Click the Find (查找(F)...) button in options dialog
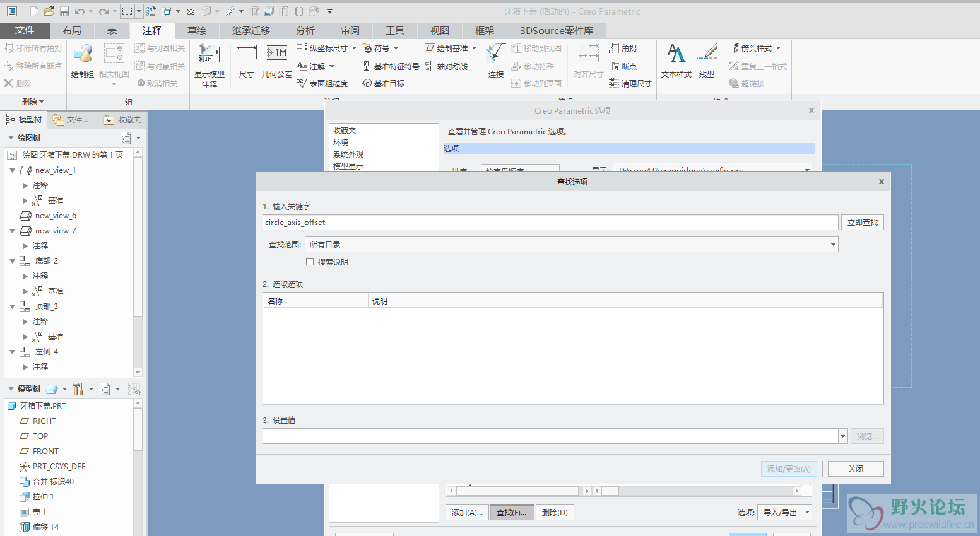Screen dimensions: 980x536 [512, 513]
